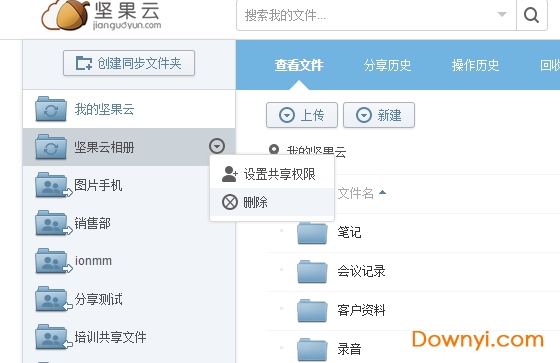560x363 pixels.
Task: Open the 我的坚果云 folder in sidebar
Action: pyautogui.click(x=129, y=109)
